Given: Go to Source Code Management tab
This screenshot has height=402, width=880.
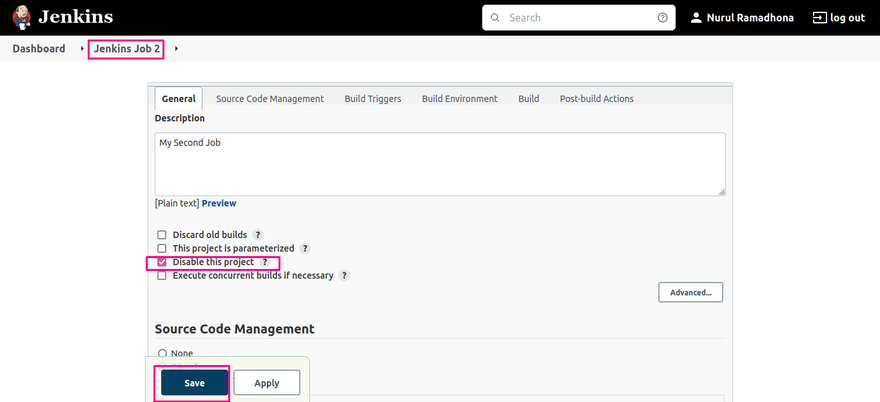Looking at the screenshot, I should coord(270,99).
